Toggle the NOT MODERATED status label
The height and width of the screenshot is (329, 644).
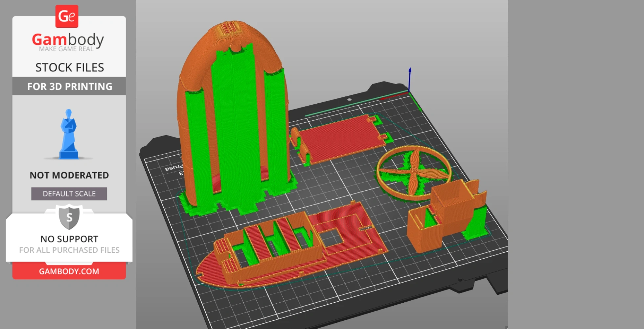coord(69,175)
